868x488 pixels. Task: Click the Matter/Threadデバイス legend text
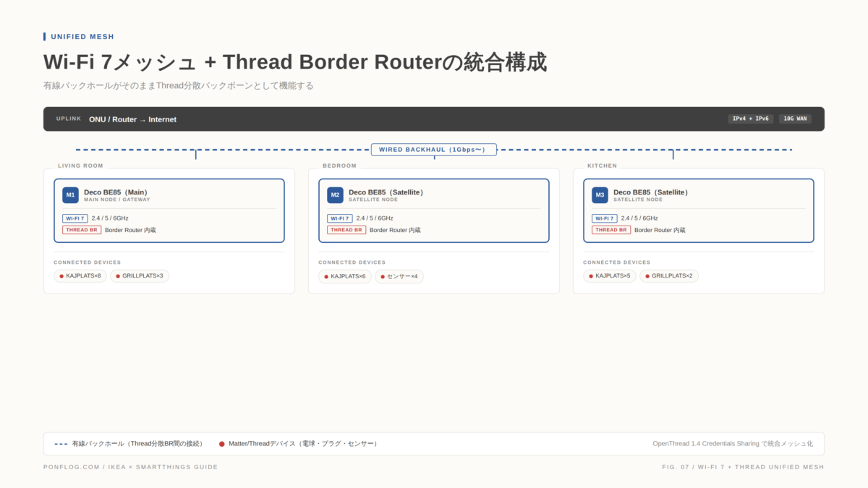click(x=305, y=444)
